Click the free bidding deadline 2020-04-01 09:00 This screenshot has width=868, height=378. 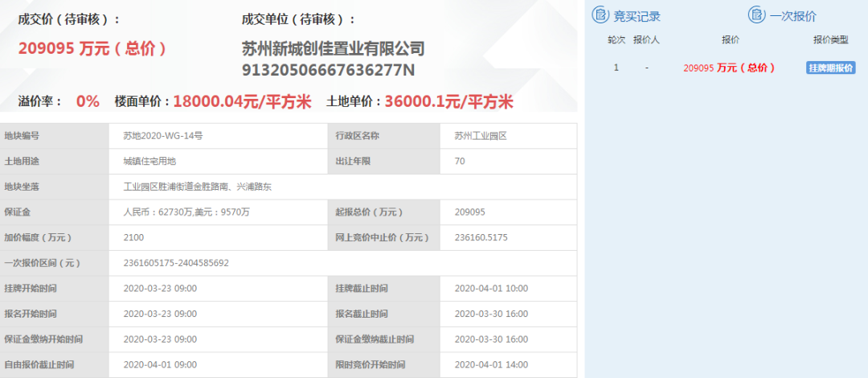point(160,364)
